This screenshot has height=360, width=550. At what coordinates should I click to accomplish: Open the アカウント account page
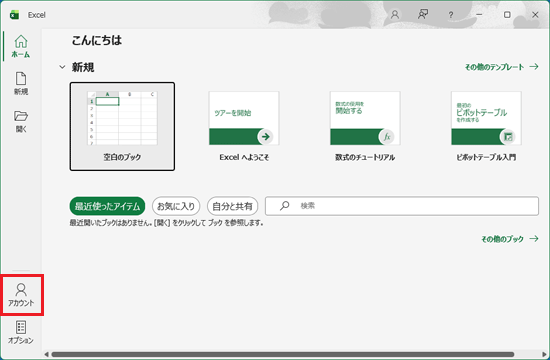click(21, 295)
